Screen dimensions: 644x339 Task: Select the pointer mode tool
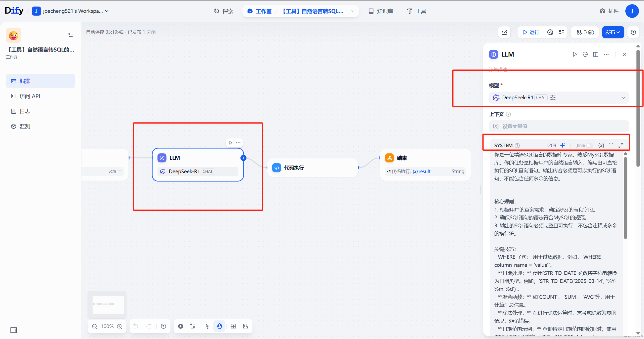coord(207,326)
